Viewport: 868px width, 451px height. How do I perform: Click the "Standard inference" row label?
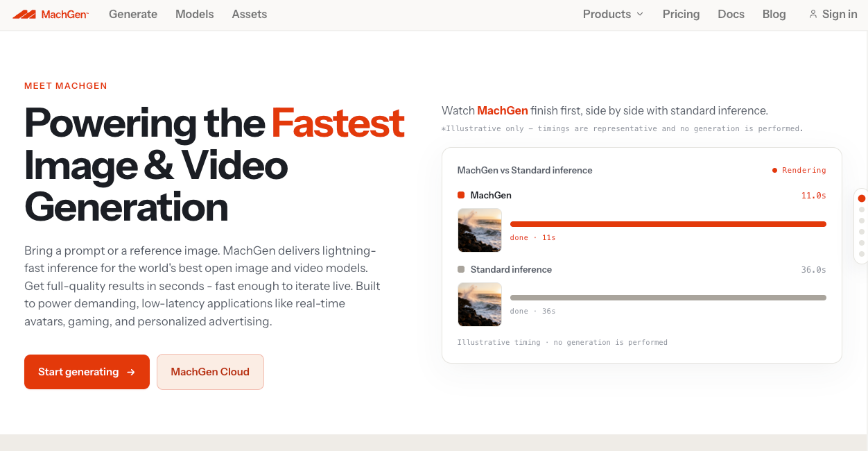[x=511, y=269]
